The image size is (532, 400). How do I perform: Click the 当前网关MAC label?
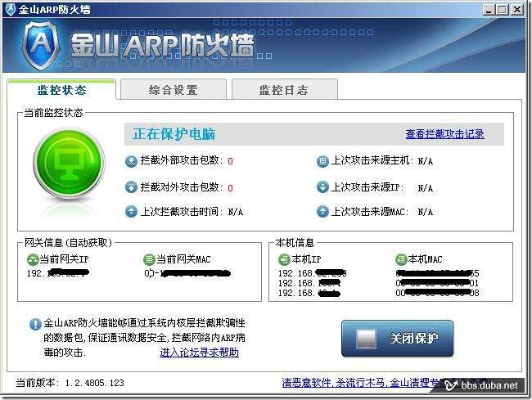click(183, 259)
